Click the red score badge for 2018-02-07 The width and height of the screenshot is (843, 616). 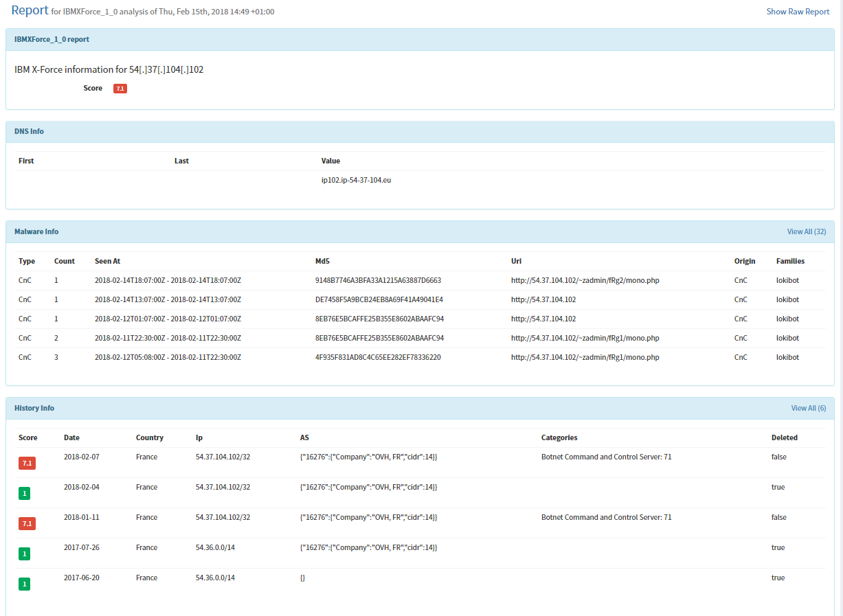(28, 464)
